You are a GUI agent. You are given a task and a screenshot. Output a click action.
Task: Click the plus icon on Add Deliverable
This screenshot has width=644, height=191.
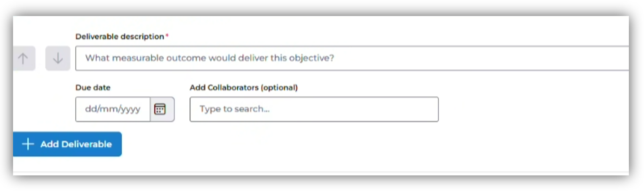pyautogui.click(x=28, y=144)
